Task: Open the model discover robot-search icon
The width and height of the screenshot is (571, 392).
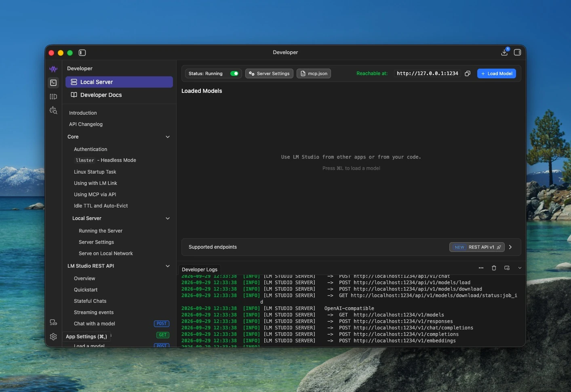Action: [x=53, y=110]
